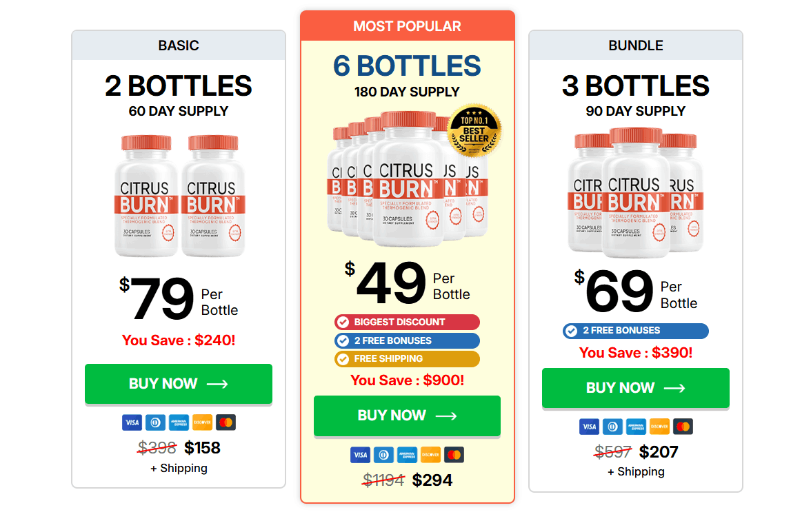This screenshot has width=811, height=532.
Task: Click the two-bottle Citrus Burn image
Action: (x=179, y=196)
